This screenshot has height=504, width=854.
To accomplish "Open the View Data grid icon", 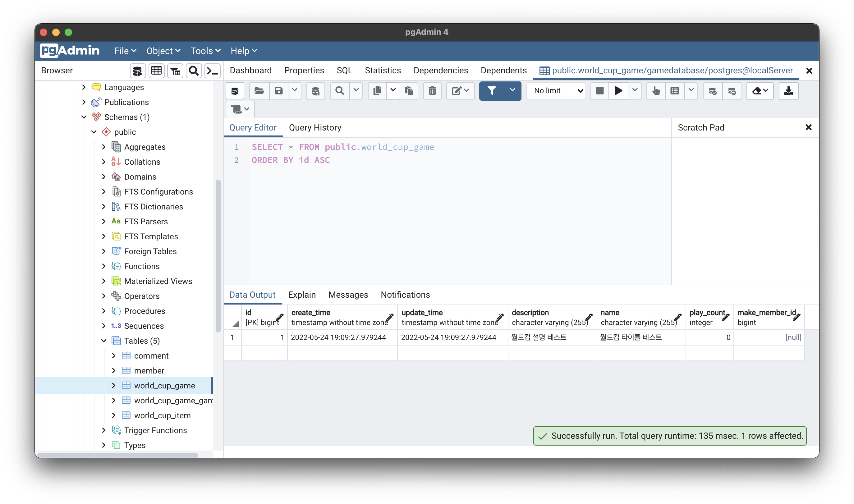I will tap(157, 71).
